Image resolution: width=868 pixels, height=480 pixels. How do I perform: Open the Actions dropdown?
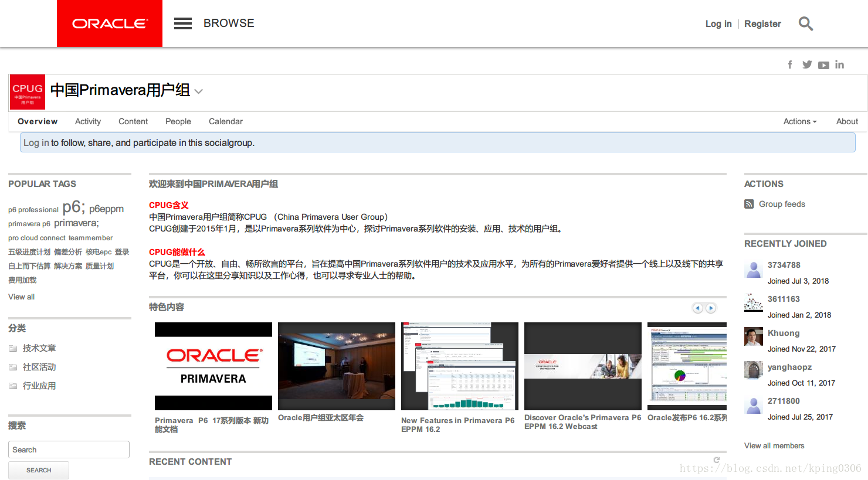pos(800,121)
